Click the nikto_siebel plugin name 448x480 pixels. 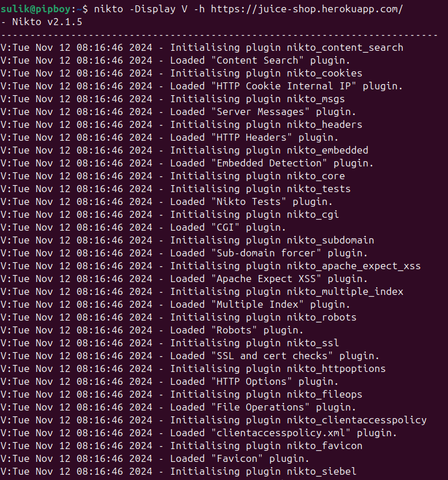pyautogui.click(x=321, y=472)
